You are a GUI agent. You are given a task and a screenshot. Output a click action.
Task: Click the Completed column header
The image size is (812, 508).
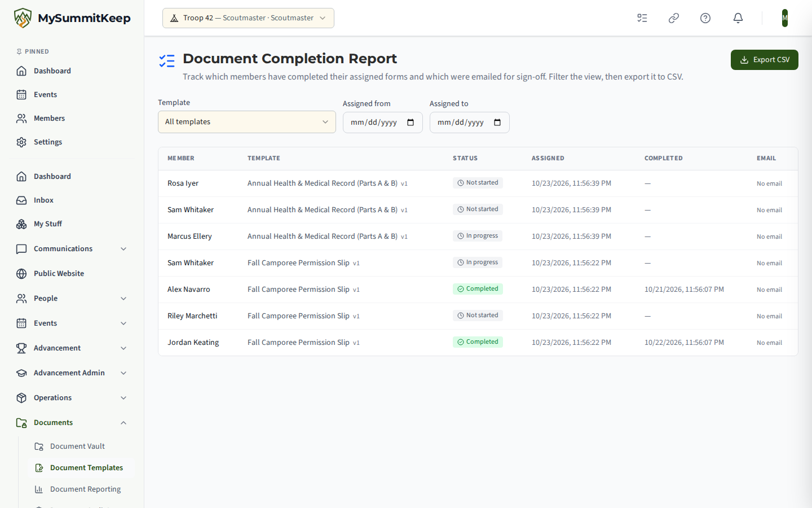pos(664,159)
